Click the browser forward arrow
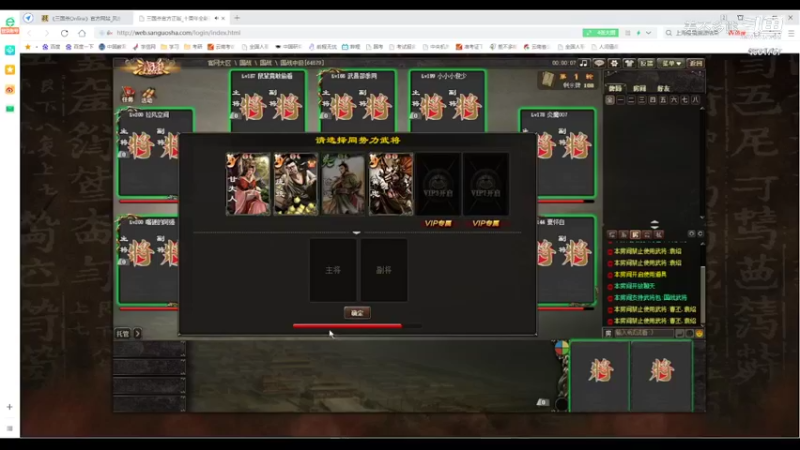The height and width of the screenshot is (450, 800). tap(46, 33)
